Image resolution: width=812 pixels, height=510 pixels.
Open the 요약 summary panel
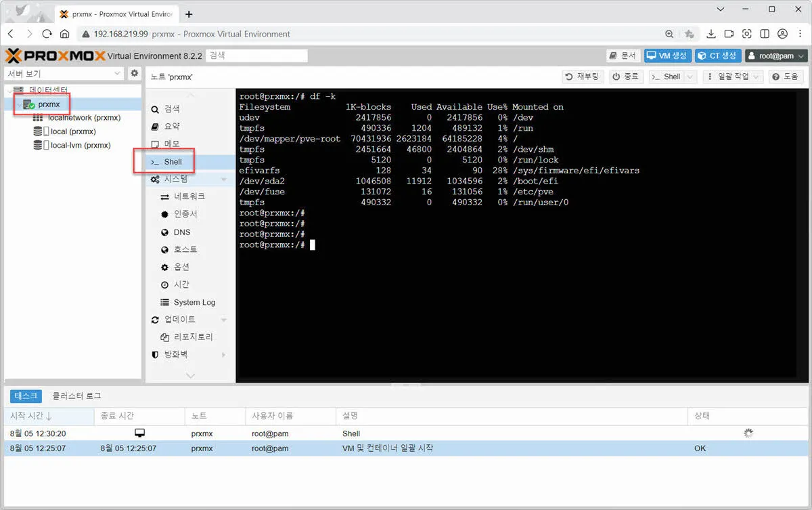tap(172, 127)
